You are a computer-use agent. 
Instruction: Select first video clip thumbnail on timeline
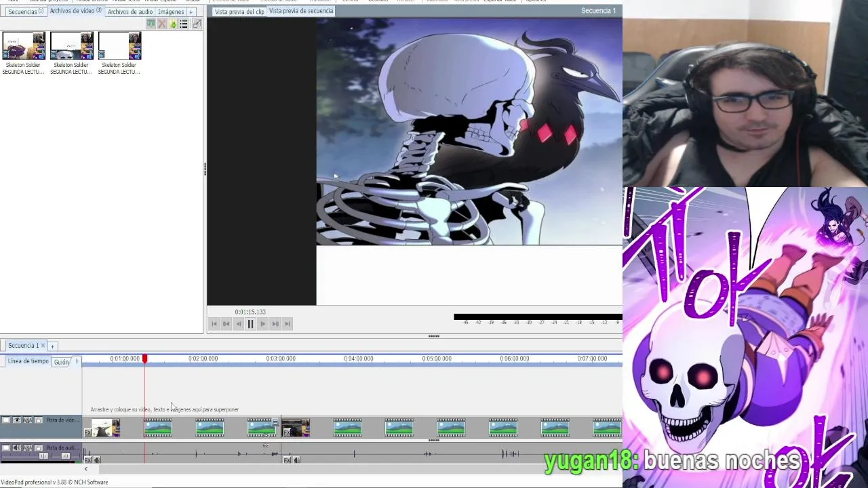tap(106, 428)
